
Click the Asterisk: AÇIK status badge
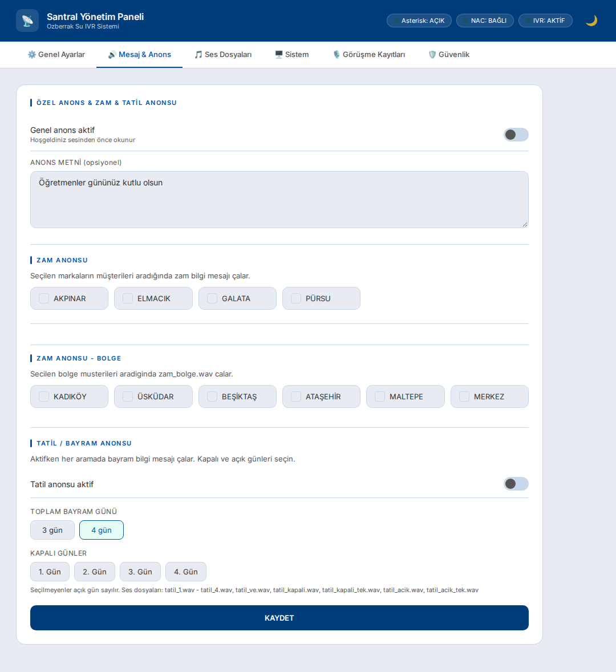pos(419,21)
